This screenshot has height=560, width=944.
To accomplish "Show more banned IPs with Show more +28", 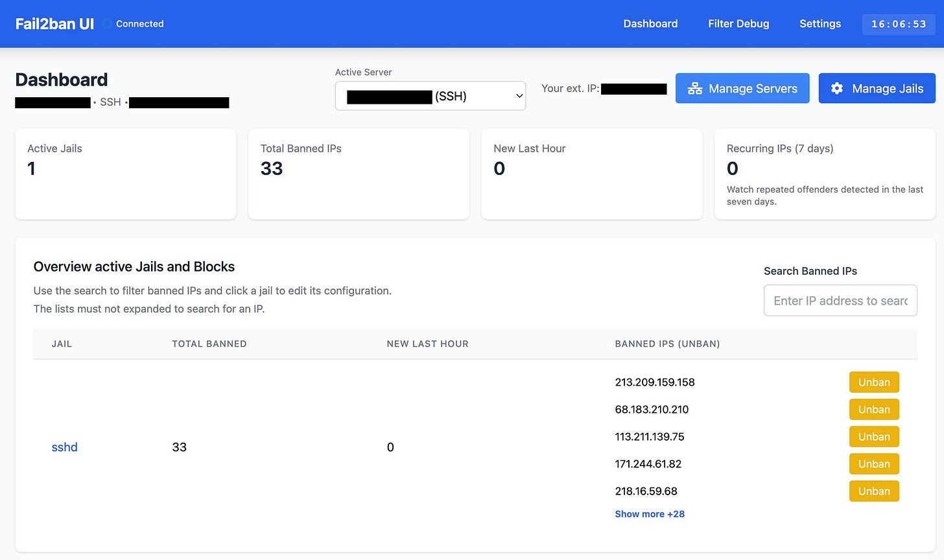I will coord(649,513).
